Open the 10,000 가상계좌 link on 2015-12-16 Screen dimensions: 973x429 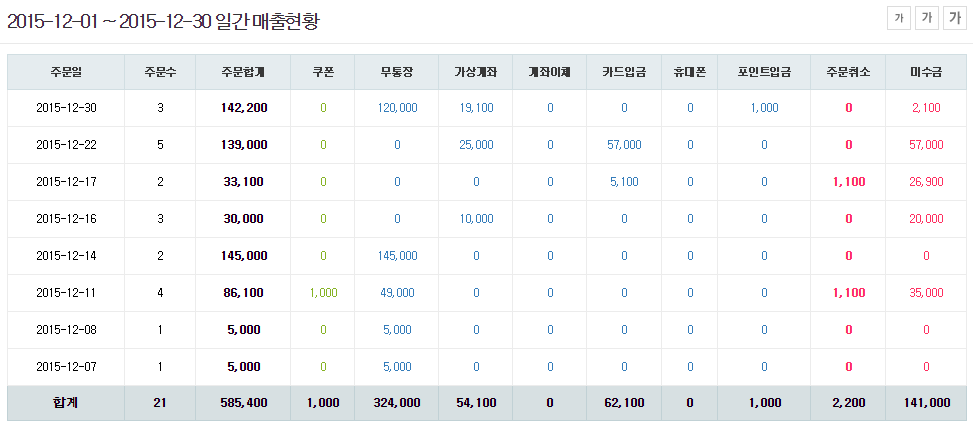(x=476, y=219)
